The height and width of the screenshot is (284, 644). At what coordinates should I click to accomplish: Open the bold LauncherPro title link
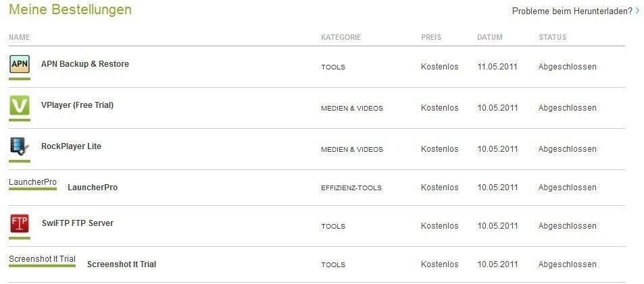pos(93,188)
